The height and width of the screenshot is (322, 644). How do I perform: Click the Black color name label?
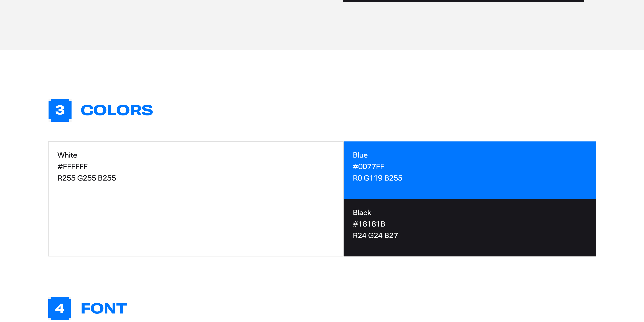click(362, 213)
